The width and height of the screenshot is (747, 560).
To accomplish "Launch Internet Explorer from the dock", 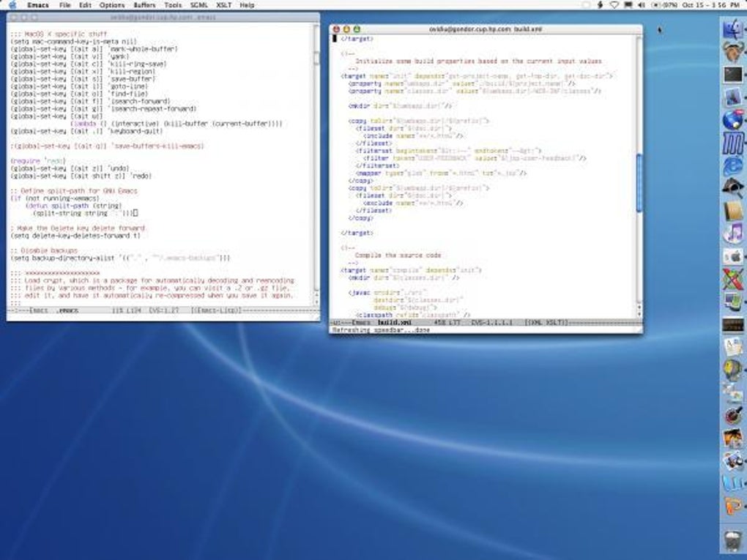I will pyautogui.click(x=732, y=165).
